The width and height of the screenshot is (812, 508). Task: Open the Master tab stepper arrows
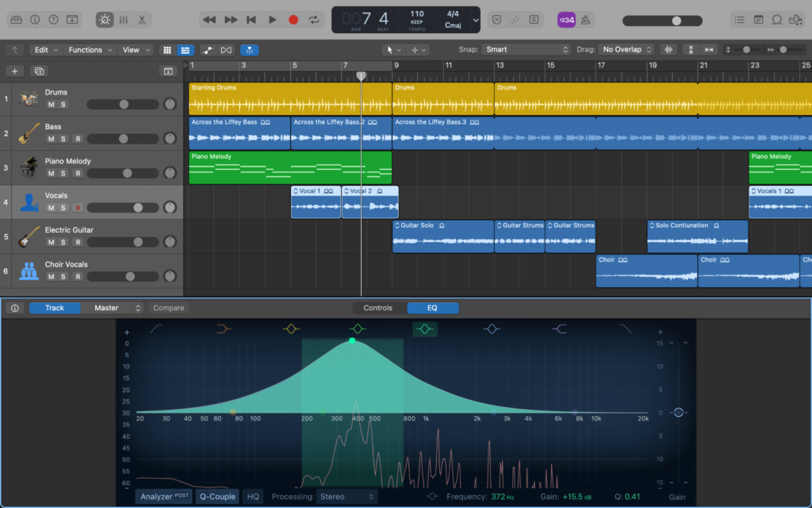point(138,308)
